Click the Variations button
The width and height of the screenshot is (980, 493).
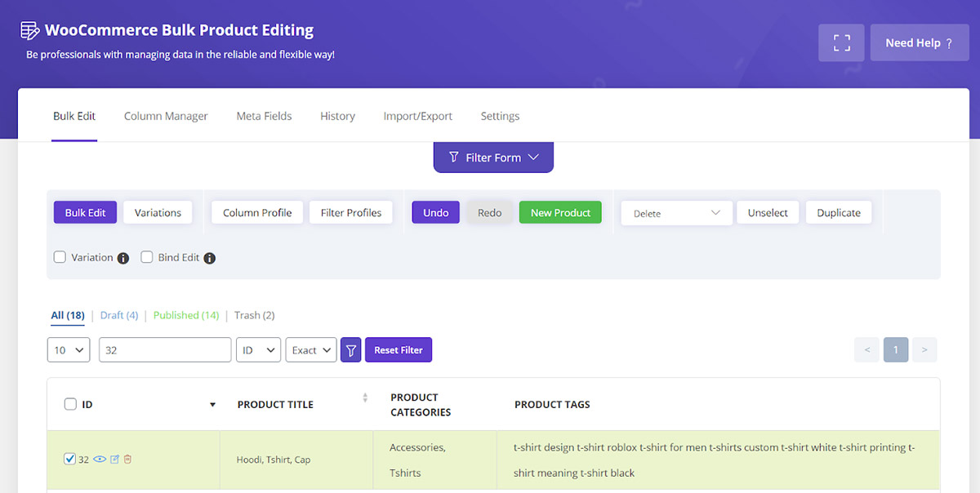158,212
